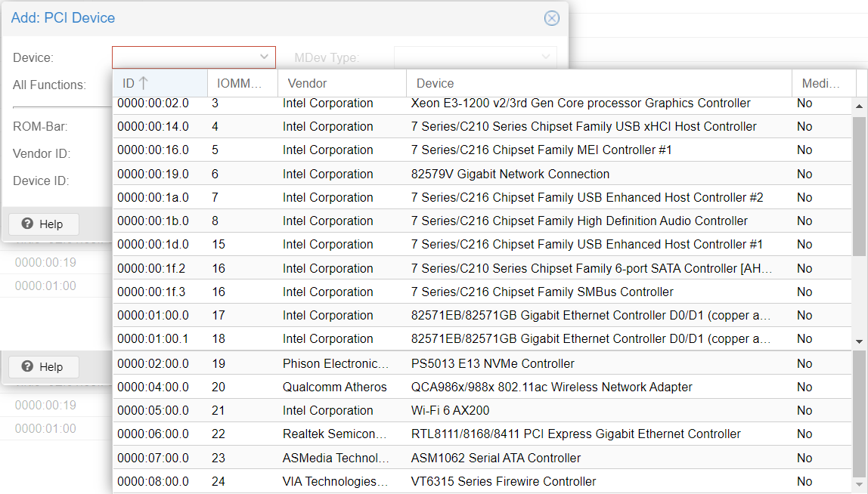Screen dimensions: 868x494
Task: Click inside the Device input field
Action: [184, 57]
